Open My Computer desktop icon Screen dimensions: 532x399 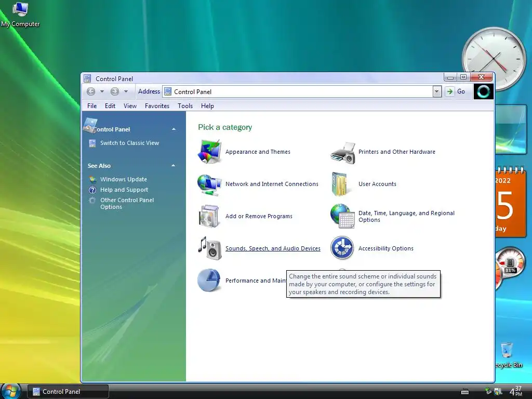[20, 14]
